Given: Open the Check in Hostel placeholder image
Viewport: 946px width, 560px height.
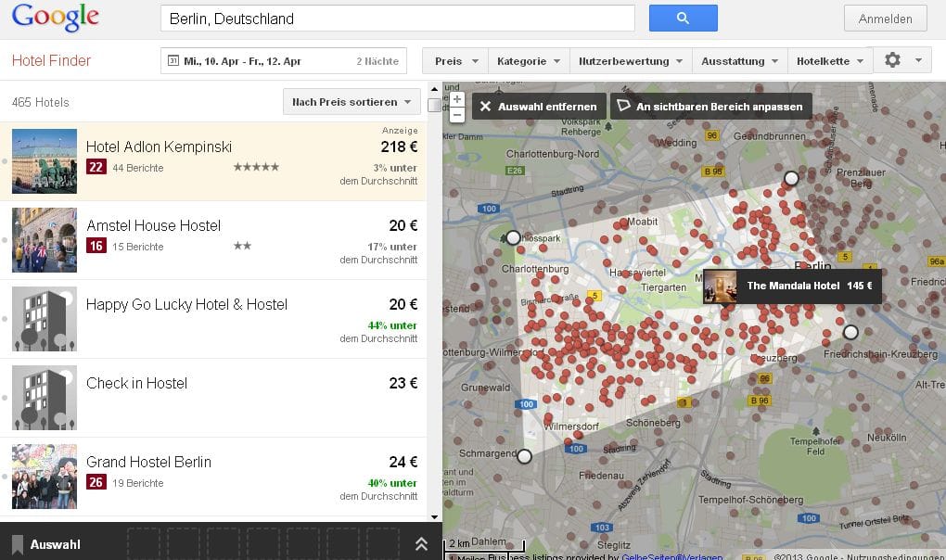Looking at the screenshot, I should tap(45, 398).
